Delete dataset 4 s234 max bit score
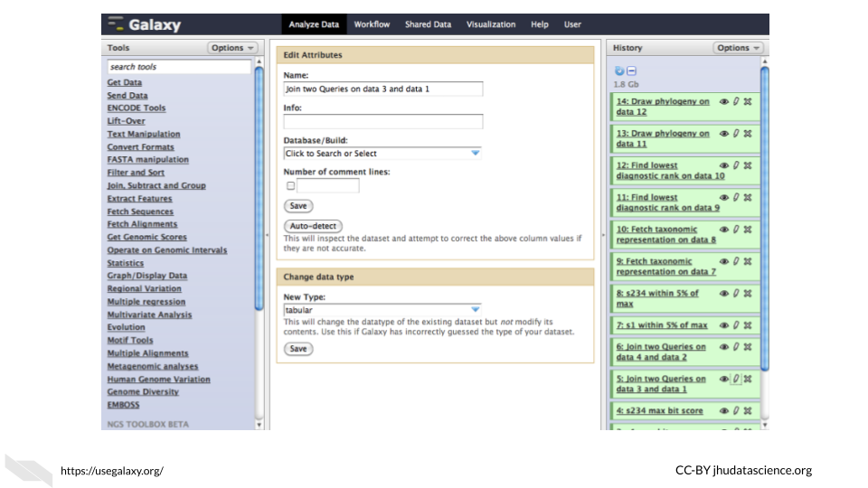 [748, 410]
